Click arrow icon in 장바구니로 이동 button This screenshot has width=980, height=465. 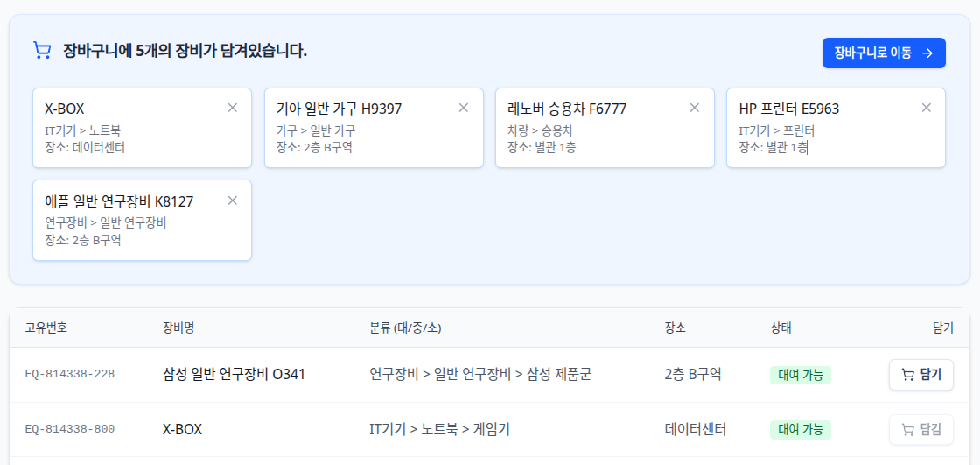[928, 53]
